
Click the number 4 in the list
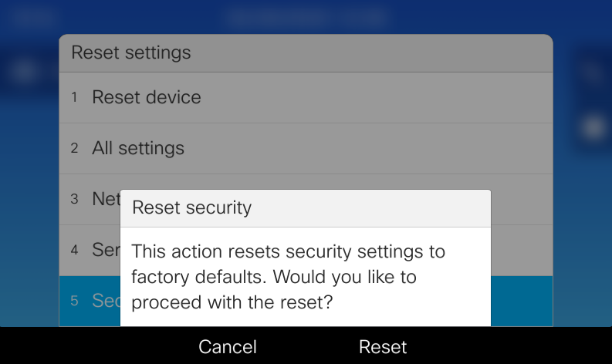75,250
